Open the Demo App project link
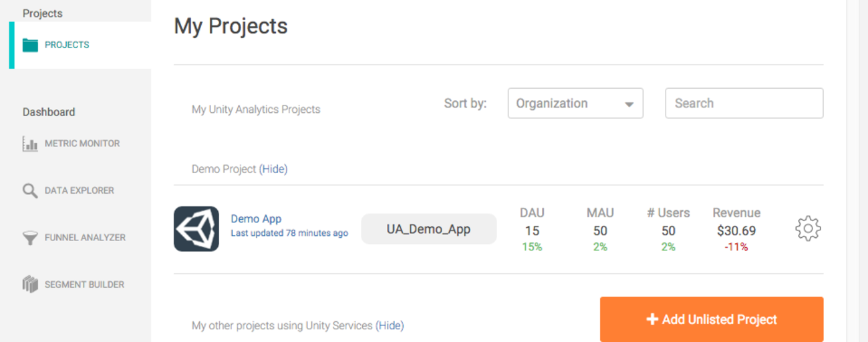Viewport: 868px width, 342px height. (256, 218)
